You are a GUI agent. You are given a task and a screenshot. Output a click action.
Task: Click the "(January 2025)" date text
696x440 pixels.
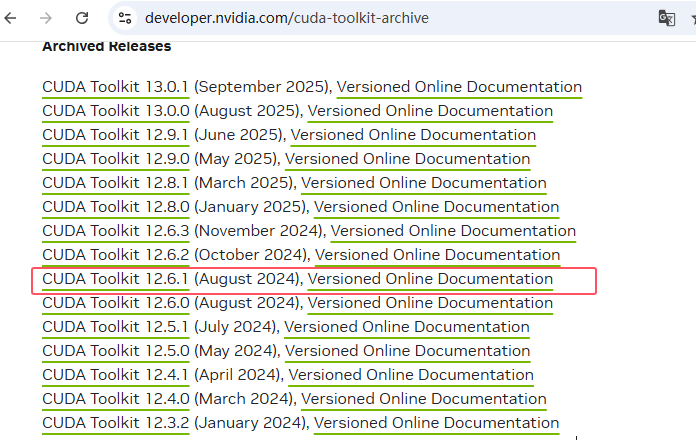(x=250, y=207)
